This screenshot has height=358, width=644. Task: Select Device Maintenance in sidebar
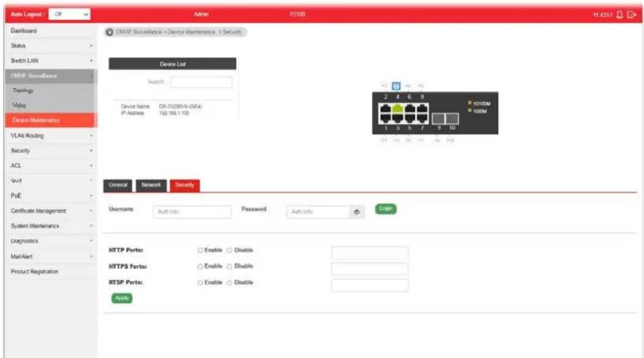51,121
